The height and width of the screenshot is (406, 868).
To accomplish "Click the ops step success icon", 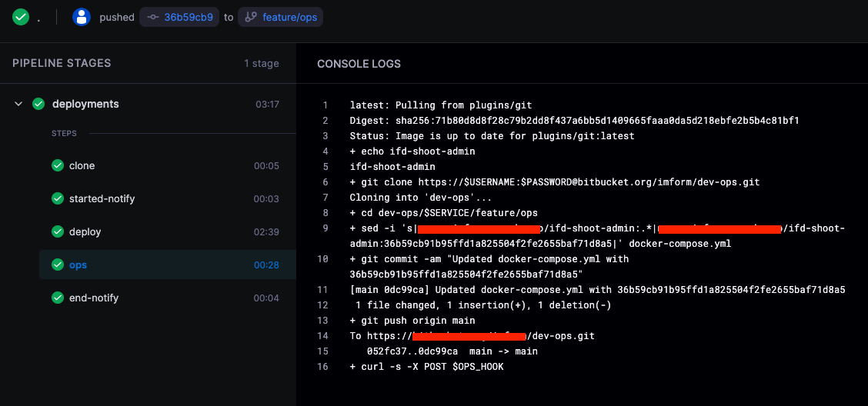I will click(57, 265).
